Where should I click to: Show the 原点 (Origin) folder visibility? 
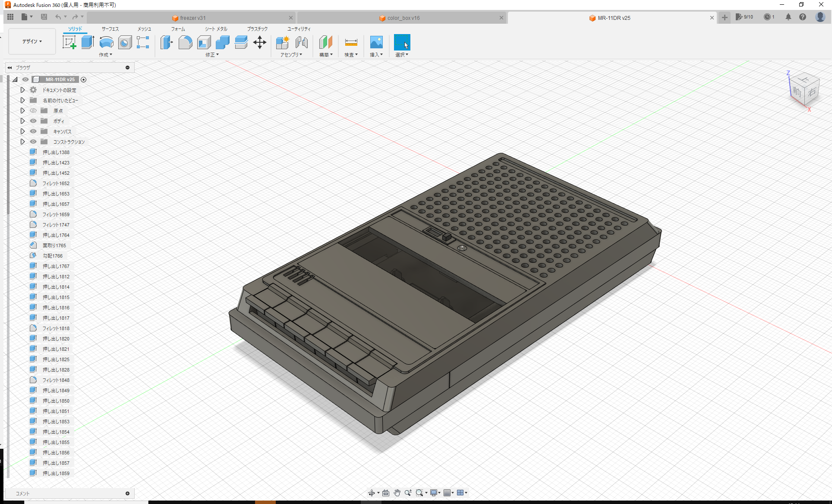tap(33, 110)
